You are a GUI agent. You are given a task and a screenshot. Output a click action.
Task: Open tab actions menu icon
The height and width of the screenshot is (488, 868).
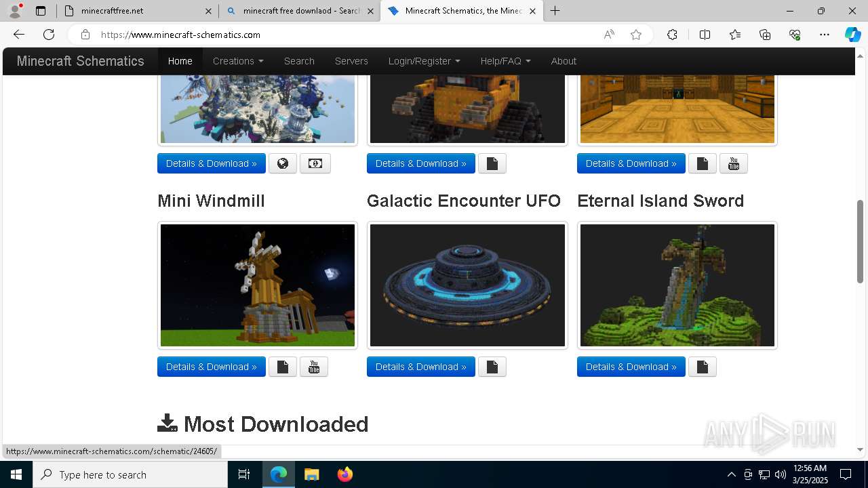41,11
